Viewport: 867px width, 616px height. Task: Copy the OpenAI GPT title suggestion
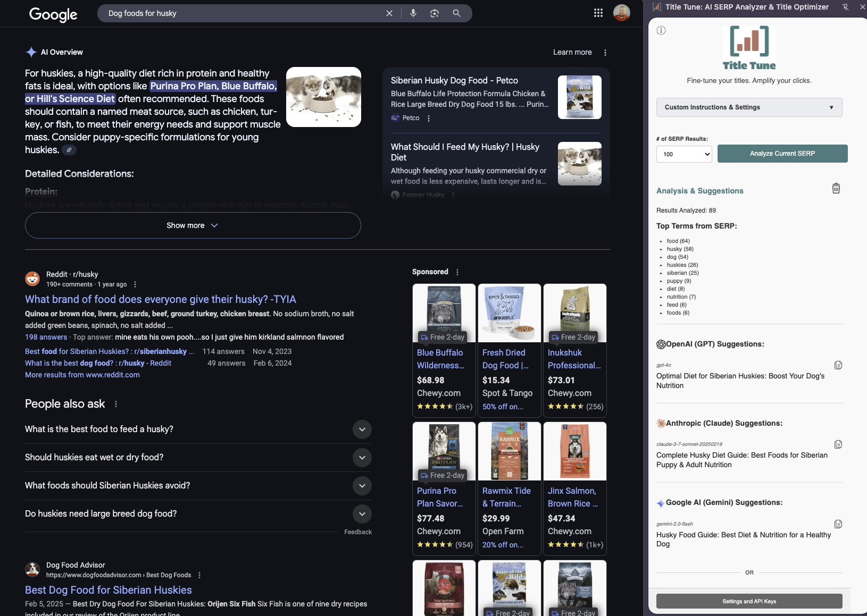coord(838,365)
